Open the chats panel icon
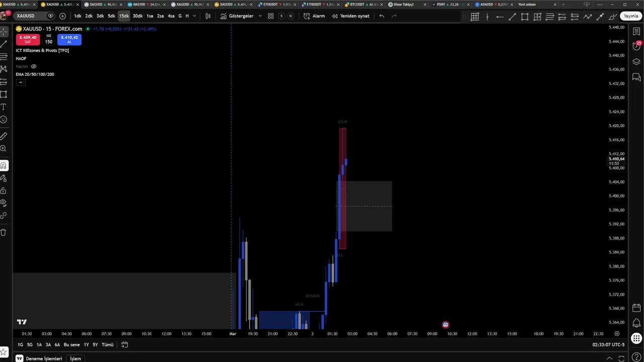Image resolution: width=644 pixels, height=362 pixels. [636, 77]
